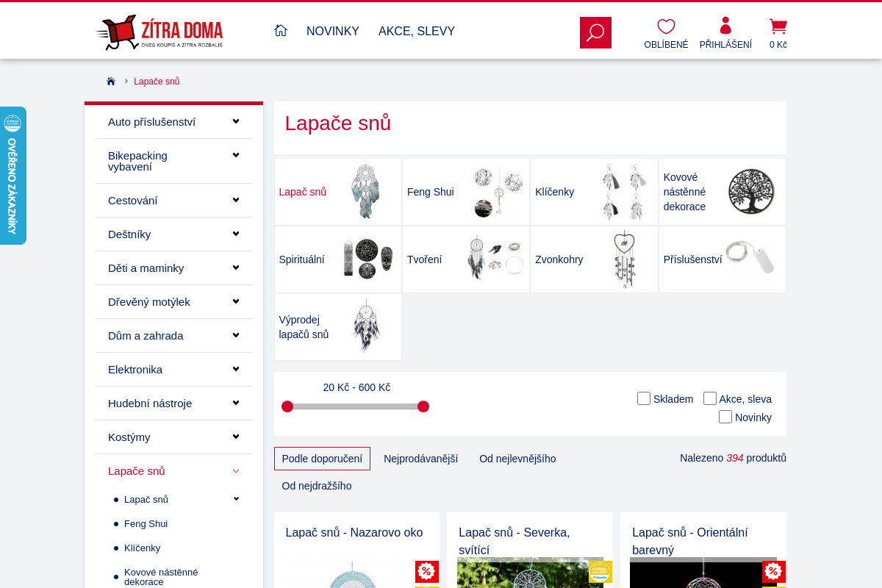Click the price range slider track
Viewport: 882px width, 588px height.
(x=355, y=406)
